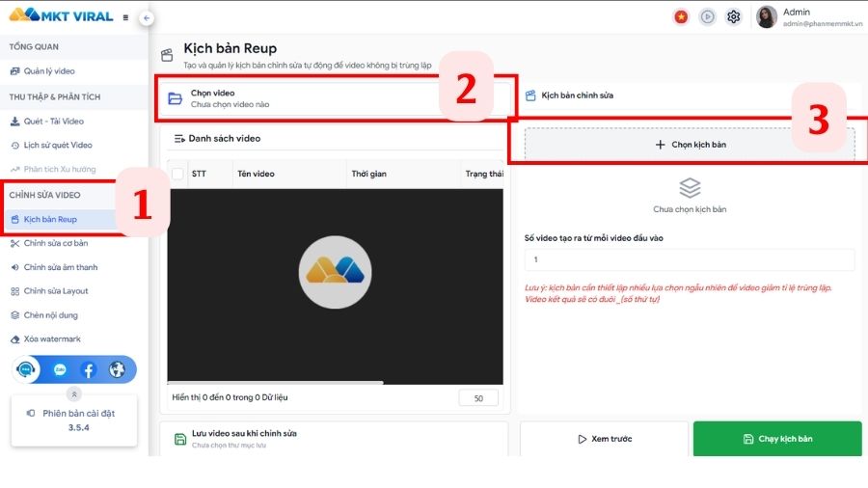Click the Số video tạo ra input field
Viewport: 868px width, 488px height.
pyautogui.click(x=690, y=259)
